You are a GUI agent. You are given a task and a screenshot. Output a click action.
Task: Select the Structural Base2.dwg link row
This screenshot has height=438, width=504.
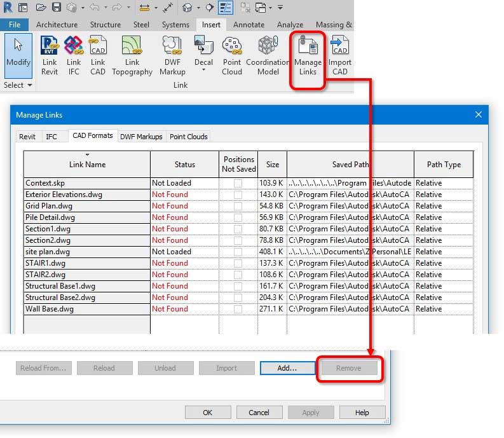point(248,298)
